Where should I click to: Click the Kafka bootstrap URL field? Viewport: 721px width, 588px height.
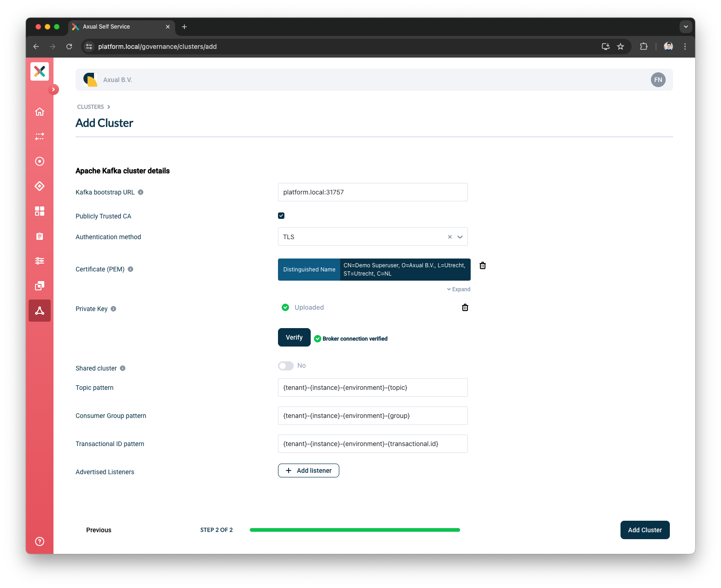373,192
